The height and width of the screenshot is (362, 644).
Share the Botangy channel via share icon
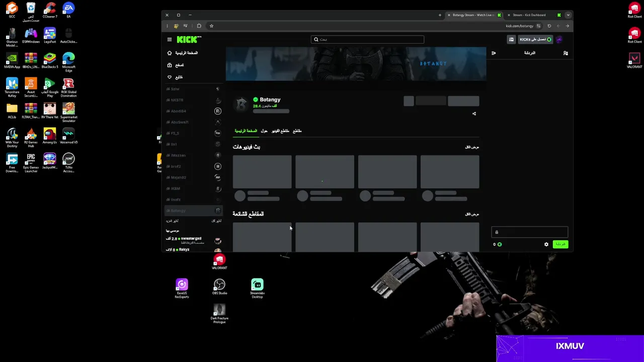(474, 114)
